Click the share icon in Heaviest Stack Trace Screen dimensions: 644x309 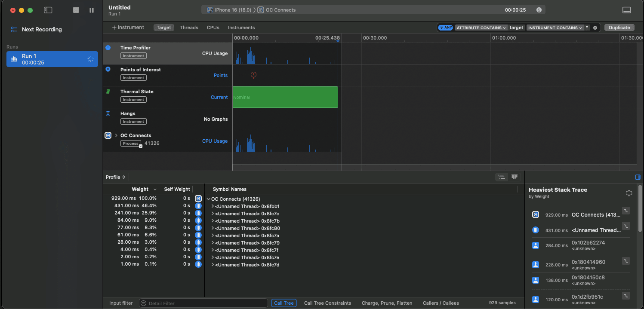(x=629, y=193)
